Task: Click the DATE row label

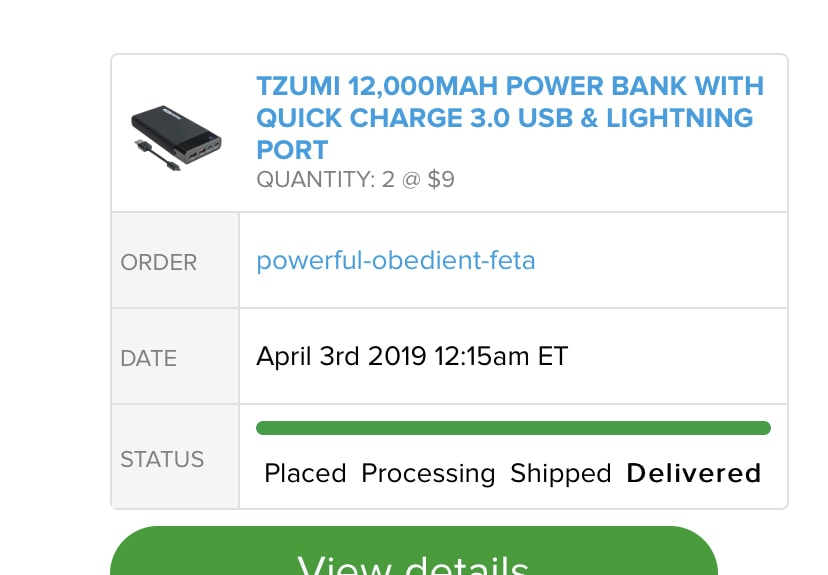Action: pos(148,358)
